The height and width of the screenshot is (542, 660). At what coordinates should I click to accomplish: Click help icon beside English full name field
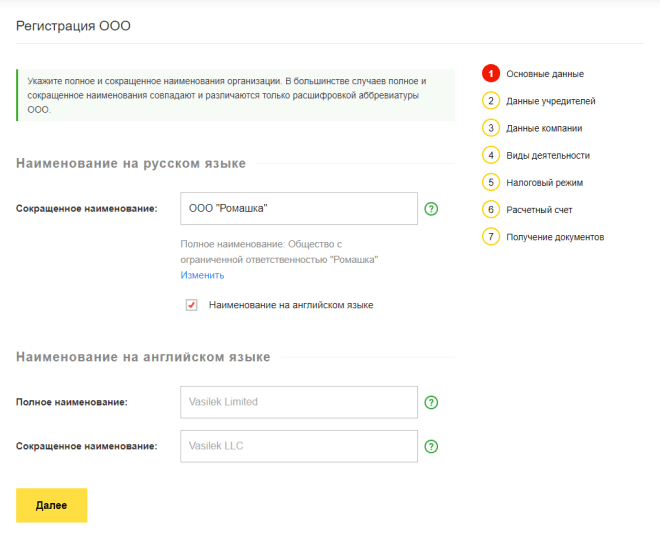(x=431, y=402)
